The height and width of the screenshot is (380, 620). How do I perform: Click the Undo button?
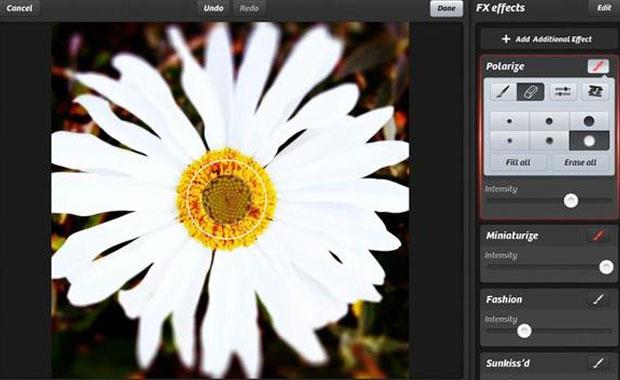click(x=214, y=8)
